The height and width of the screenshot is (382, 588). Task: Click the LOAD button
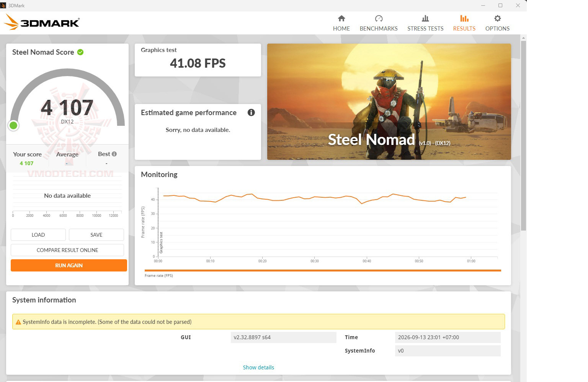tap(38, 235)
